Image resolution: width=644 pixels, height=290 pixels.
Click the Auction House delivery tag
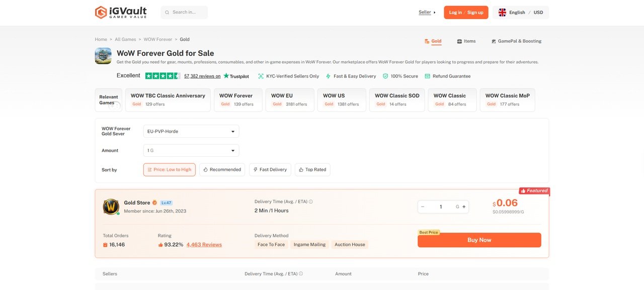pos(350,245)
